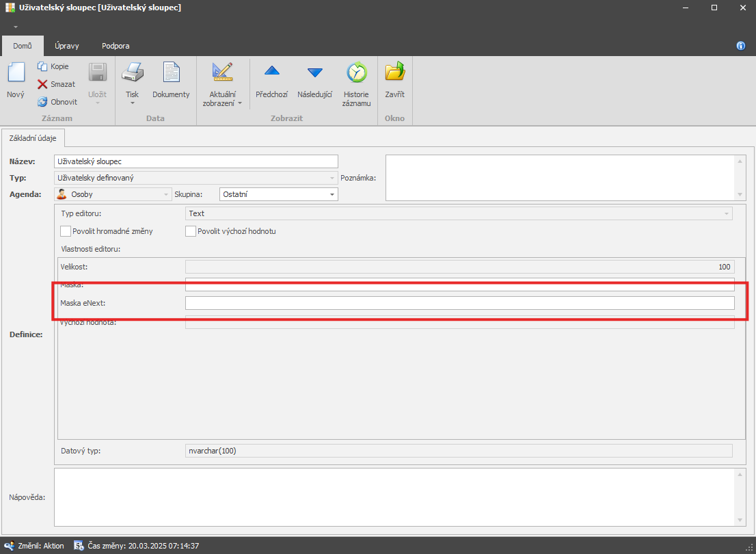Switch to the Podpora ribbon tab
The image size is (756, 554).
pos(116,46)
